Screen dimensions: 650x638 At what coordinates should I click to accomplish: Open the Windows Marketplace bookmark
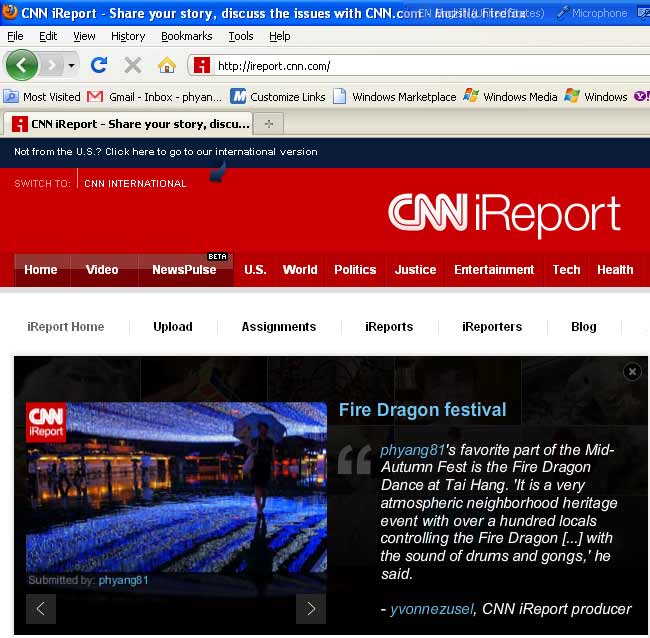point(394,97)
